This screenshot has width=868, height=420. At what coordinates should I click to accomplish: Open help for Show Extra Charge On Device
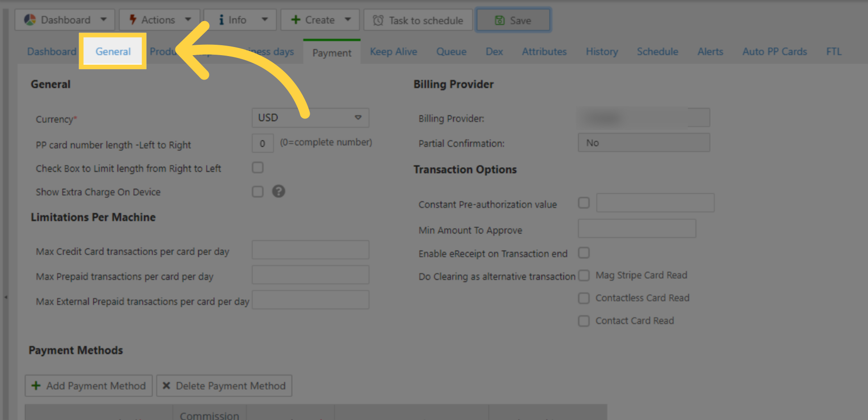[278, 191]
